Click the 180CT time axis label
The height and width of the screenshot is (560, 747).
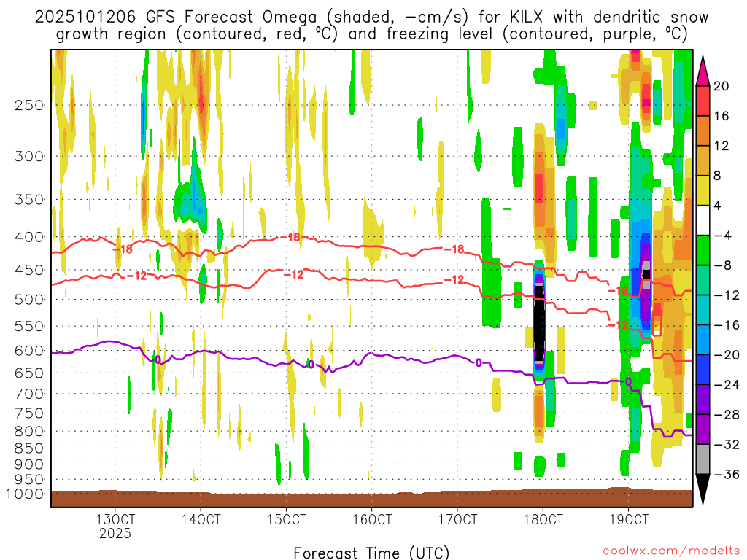click(543, 520)
